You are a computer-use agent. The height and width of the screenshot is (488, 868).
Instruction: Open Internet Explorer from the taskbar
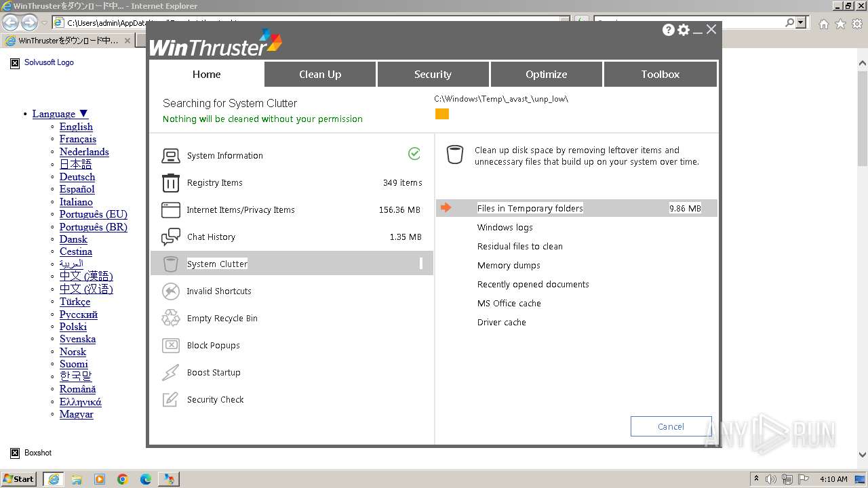coord(54,479)
